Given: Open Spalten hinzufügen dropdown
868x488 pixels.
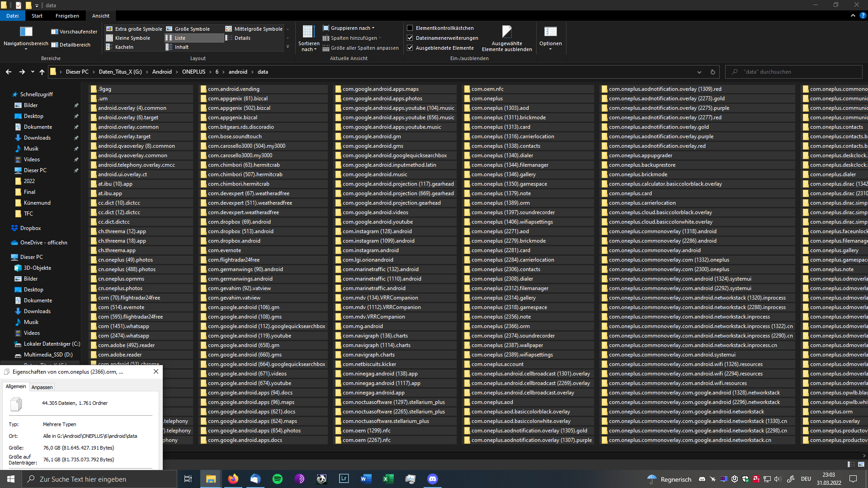Looking at the screenshot, I should click(352, 38).
